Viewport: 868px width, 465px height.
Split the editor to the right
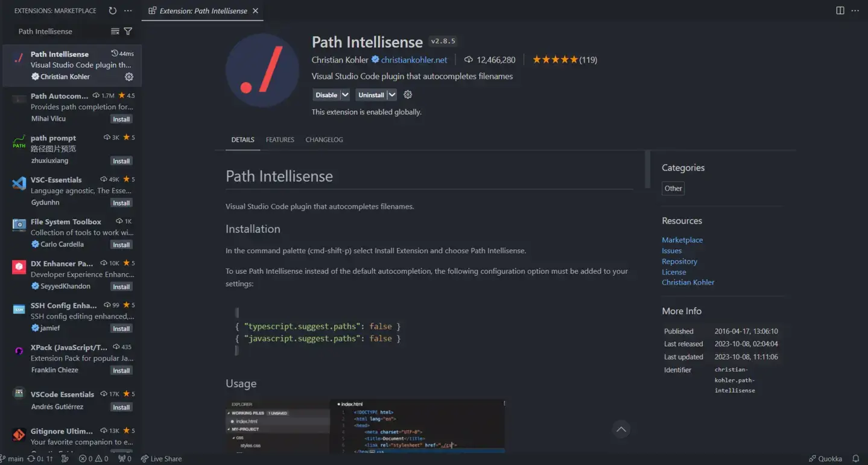[x=840, y=10]
